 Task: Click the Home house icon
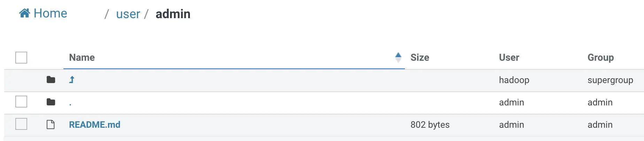(x=24, y=13)
